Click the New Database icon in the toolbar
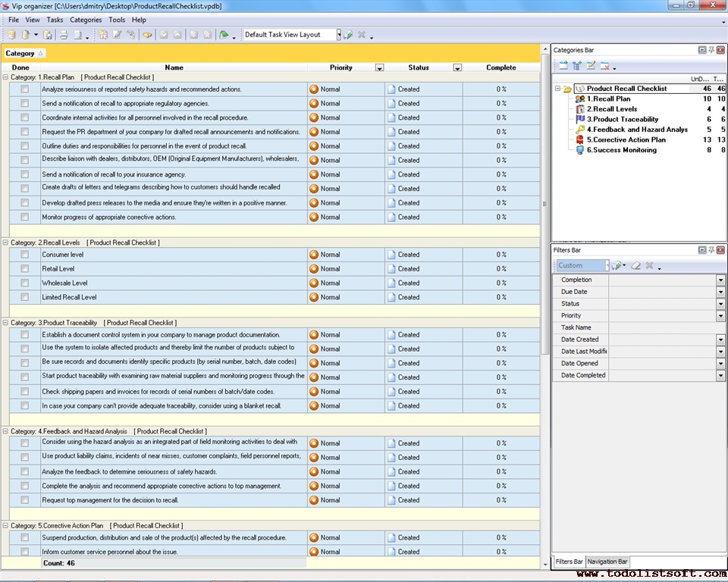The image size is (728, 582). click(11, 35)
